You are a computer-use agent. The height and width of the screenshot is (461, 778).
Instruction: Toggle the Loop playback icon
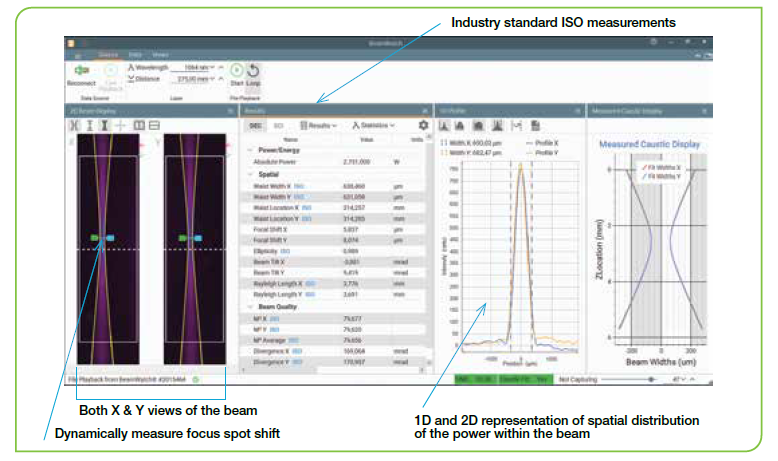coord(253,72)
